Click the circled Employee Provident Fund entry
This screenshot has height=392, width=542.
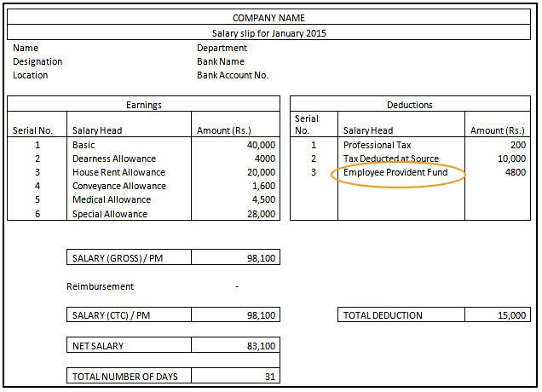click(x=395, y=173)
